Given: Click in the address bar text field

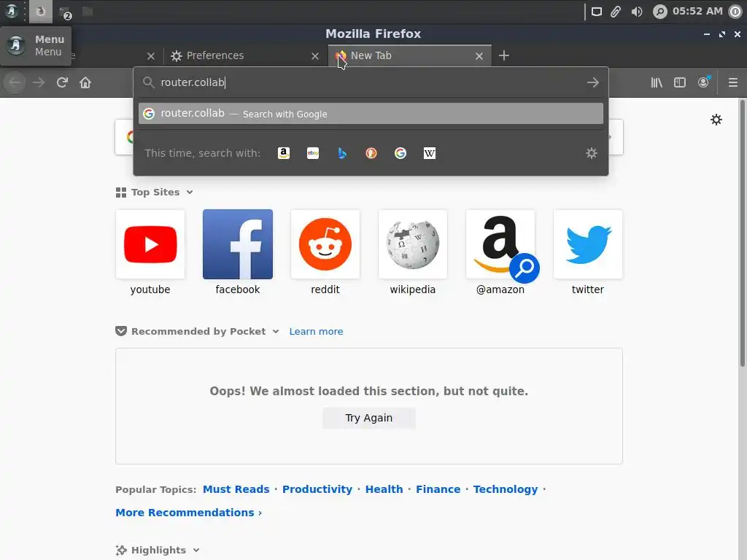Looking at the screenshot, I should point(371,82).
